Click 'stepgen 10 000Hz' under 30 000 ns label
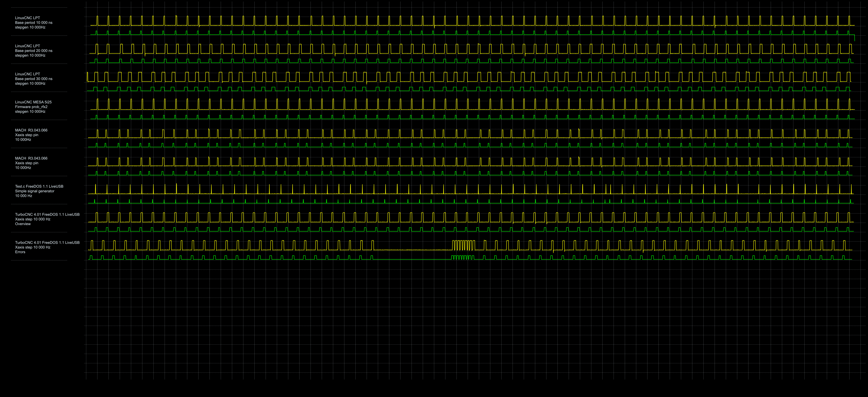 click(x=30, y=83)
